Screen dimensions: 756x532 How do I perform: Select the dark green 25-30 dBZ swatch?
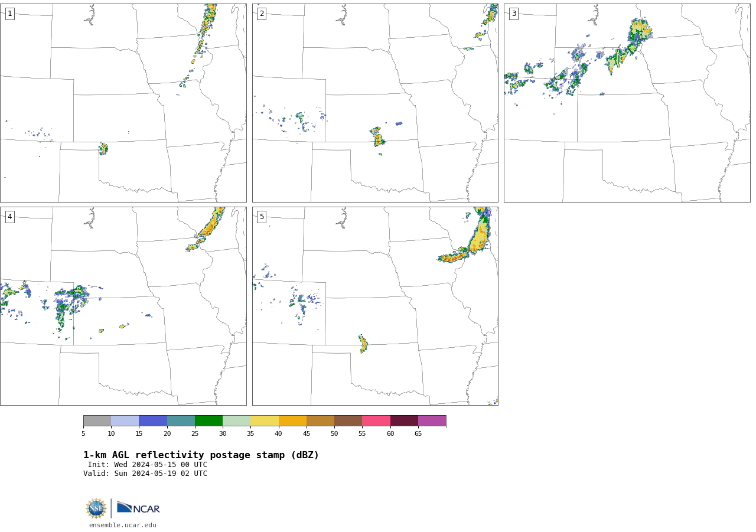tap(208, 420)
